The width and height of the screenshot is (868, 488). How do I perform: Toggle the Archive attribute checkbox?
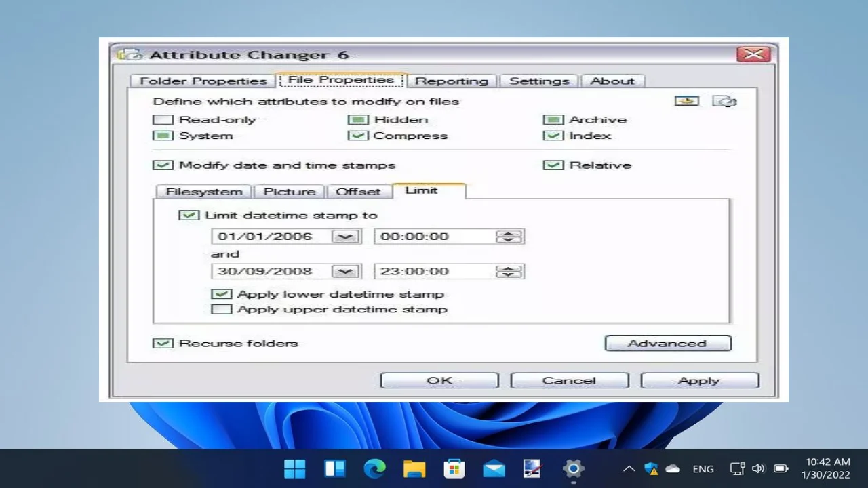tap(553, 120)
